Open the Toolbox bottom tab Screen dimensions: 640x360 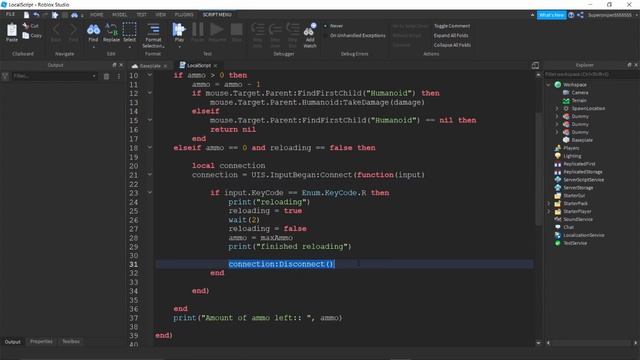click(71, 342)
